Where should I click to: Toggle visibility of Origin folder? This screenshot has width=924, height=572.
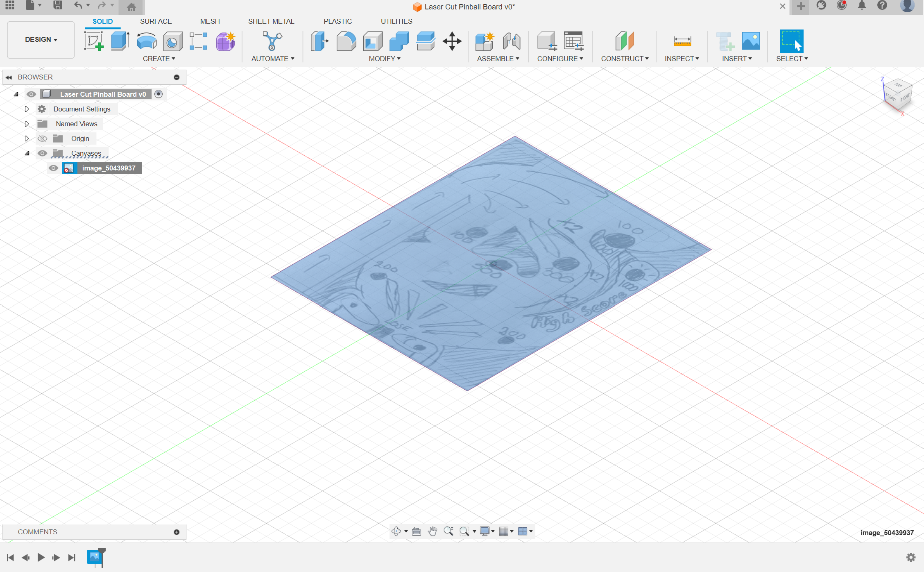click(42, 138)
